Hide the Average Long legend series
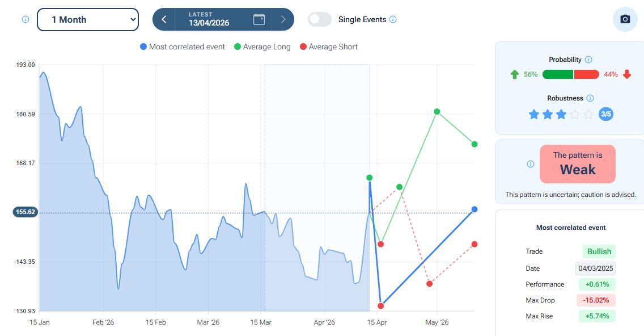 coord(262,47)
